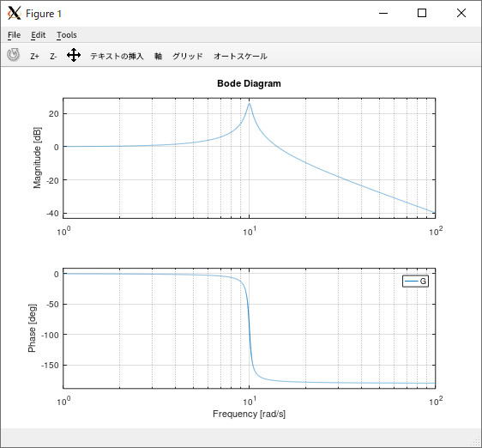Click テキストの挿入 insert text button
The image size is (482, 448).
117,57
